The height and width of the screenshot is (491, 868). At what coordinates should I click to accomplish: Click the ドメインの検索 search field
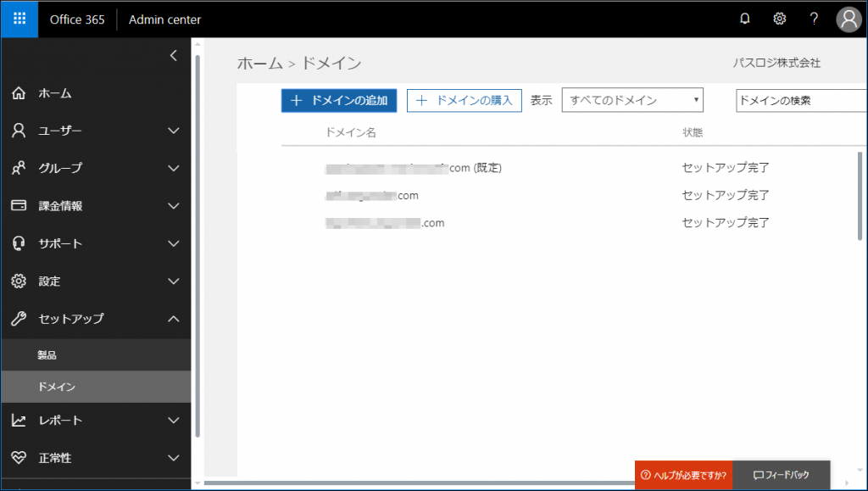[x=800, y=99]
